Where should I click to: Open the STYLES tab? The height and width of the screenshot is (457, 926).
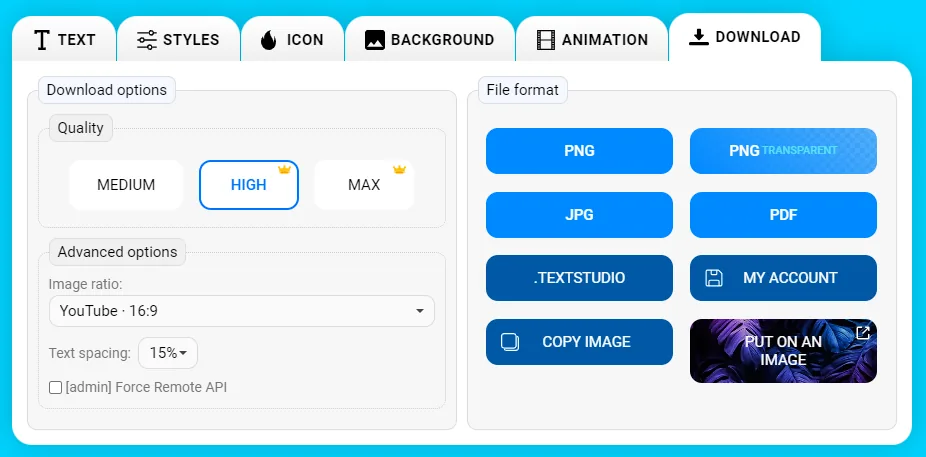coord(178,39)
